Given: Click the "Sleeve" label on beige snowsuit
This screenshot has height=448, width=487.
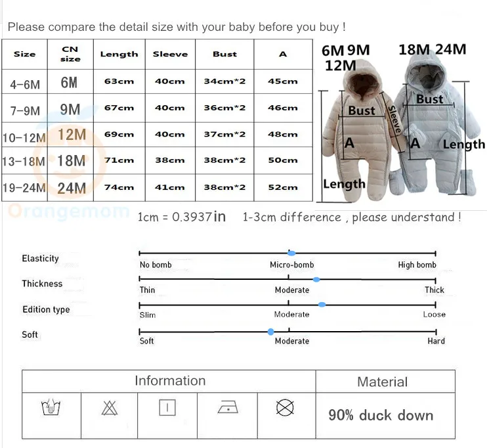Looking at the screenshot, I should click(x=394, y=120).
